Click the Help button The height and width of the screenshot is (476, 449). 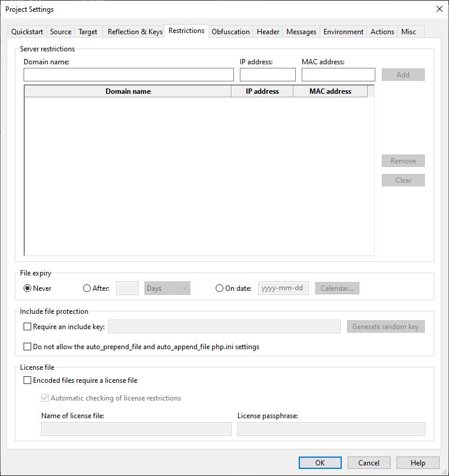tap(418, 463)
